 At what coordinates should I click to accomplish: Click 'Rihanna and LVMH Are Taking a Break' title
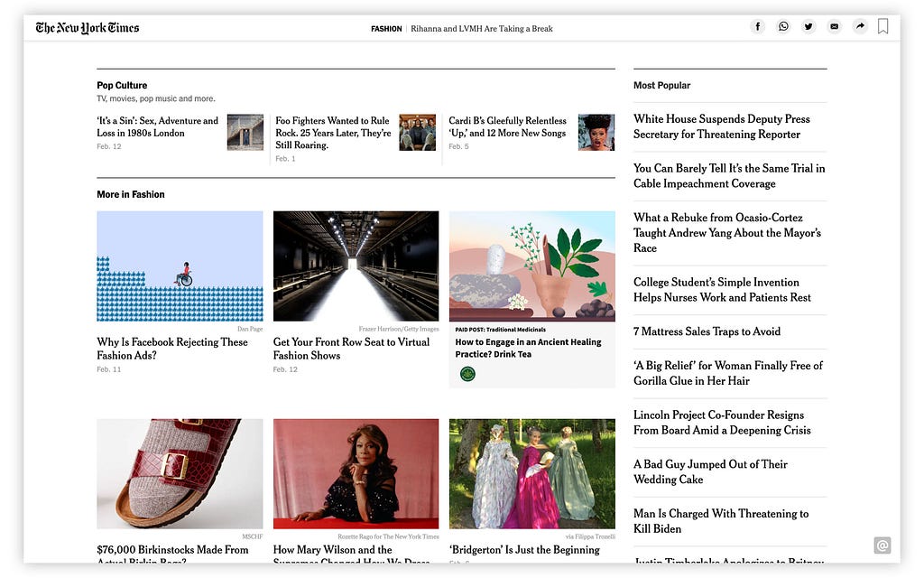point(482,28)
